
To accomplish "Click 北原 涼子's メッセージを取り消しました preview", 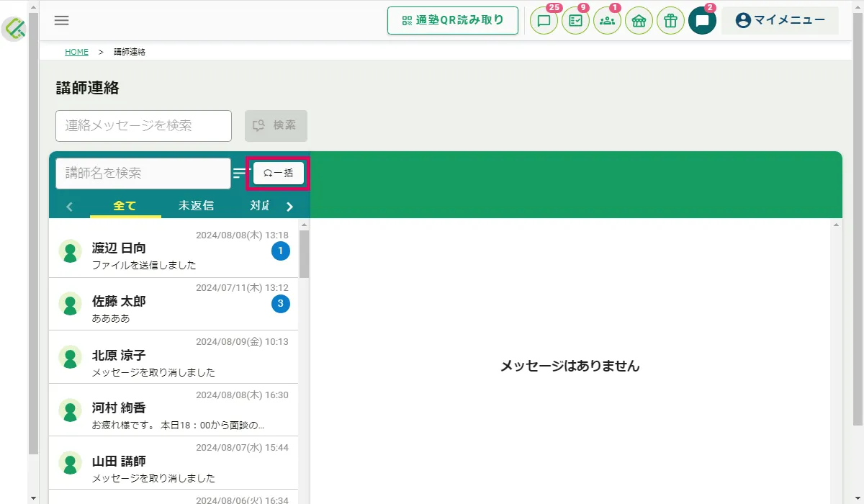I will point(153,372).
